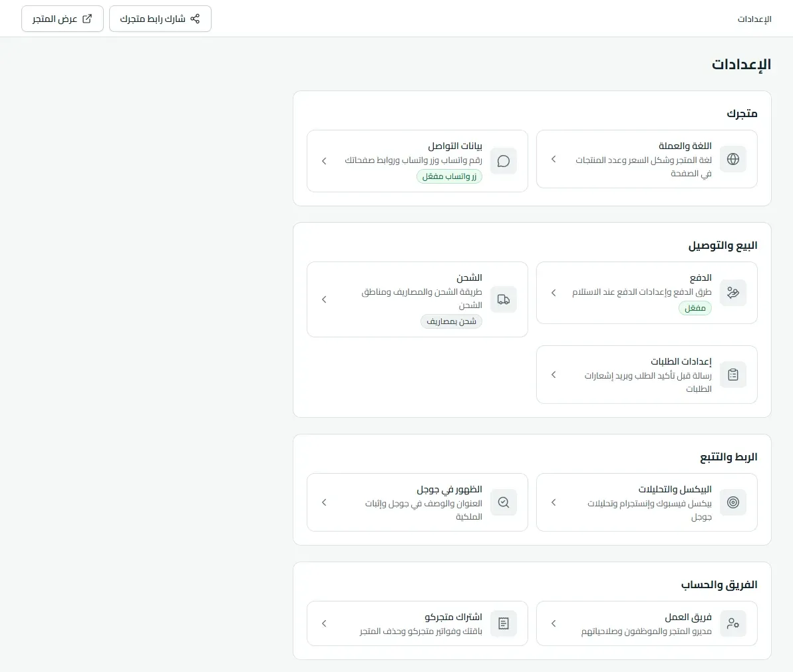Open the فريق العمل chevron
Image resolution: width=793 pixels, height=672 pixels.
554,623
